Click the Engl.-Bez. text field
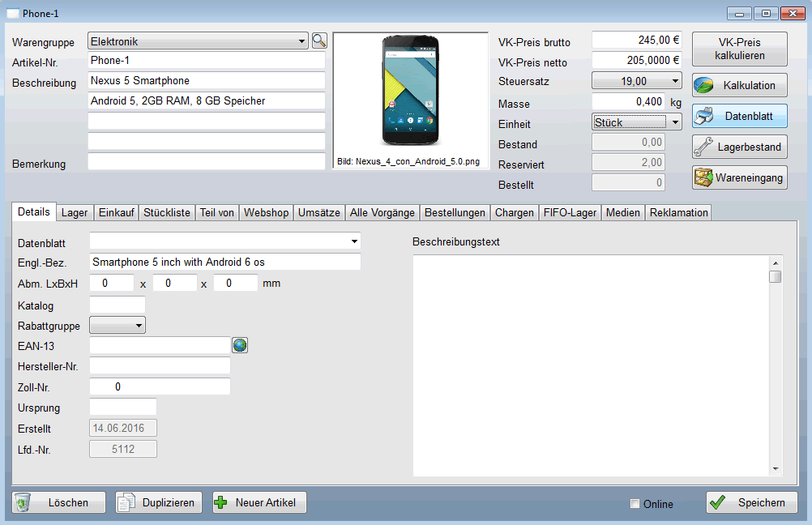Viewport: 812px width, 525px height. click(225, 262)
